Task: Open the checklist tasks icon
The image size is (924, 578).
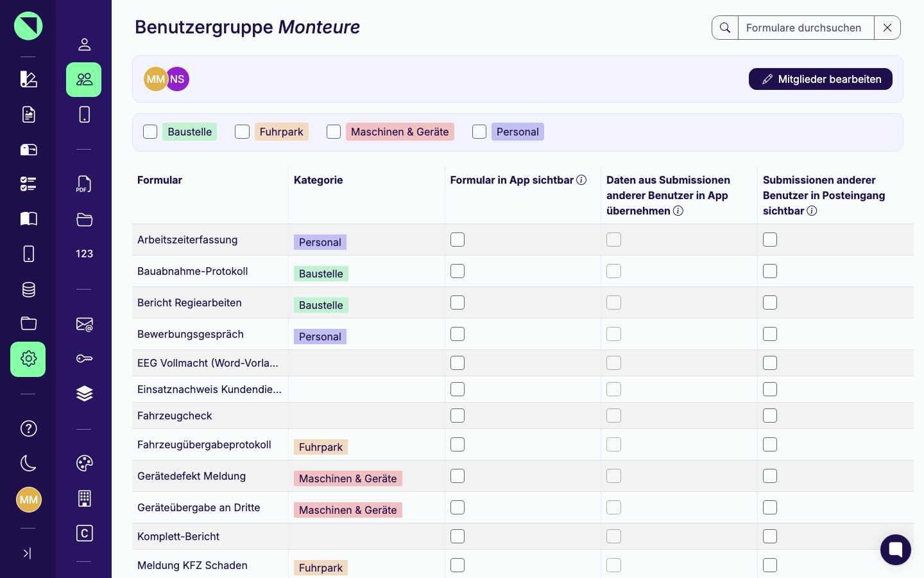Action: [28, 184]
